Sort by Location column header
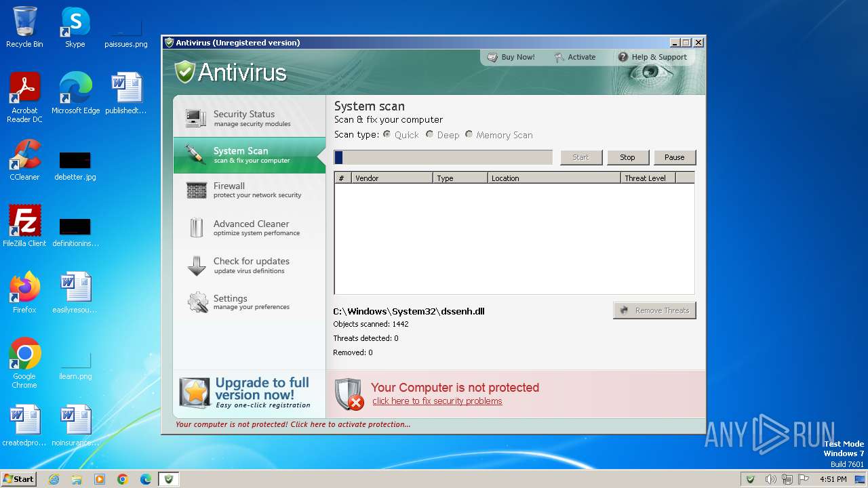 554,178
